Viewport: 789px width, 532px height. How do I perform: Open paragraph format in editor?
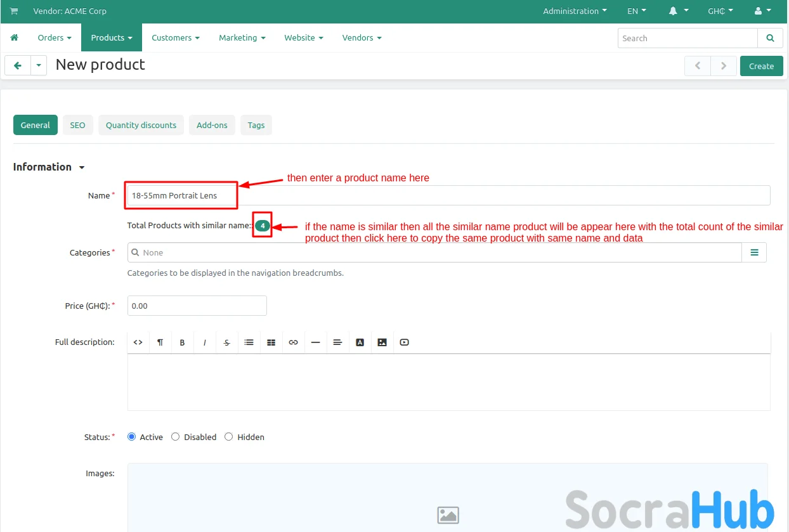pos(160,342)
